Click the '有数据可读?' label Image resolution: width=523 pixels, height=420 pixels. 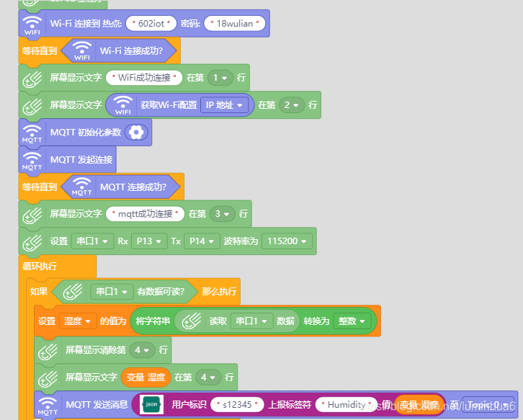[161, 292]
